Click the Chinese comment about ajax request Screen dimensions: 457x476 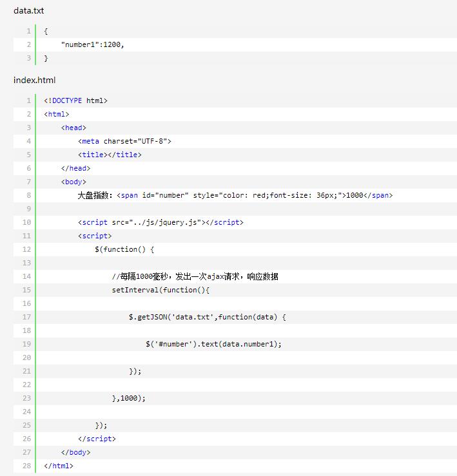(x=195, y=276)
